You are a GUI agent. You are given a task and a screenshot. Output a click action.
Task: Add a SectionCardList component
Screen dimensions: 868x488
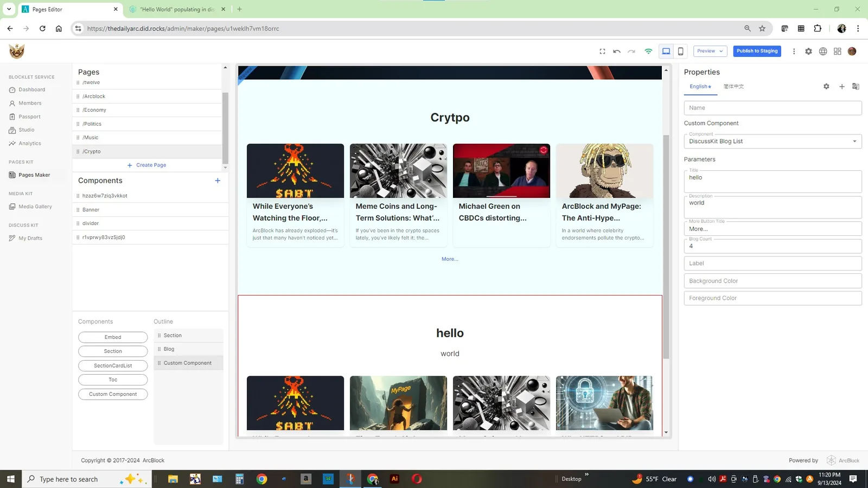(113, 366)
